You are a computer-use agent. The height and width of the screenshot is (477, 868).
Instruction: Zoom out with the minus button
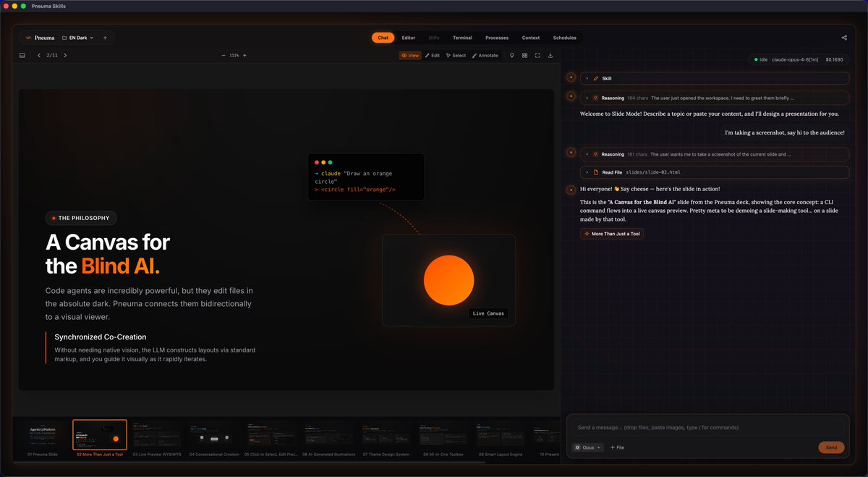[223, 55]
